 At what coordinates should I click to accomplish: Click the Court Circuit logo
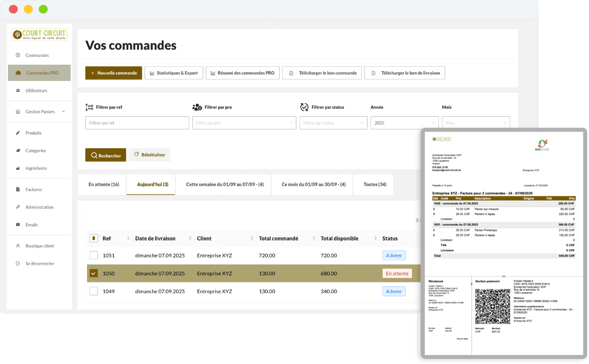(x=39, y=35)
